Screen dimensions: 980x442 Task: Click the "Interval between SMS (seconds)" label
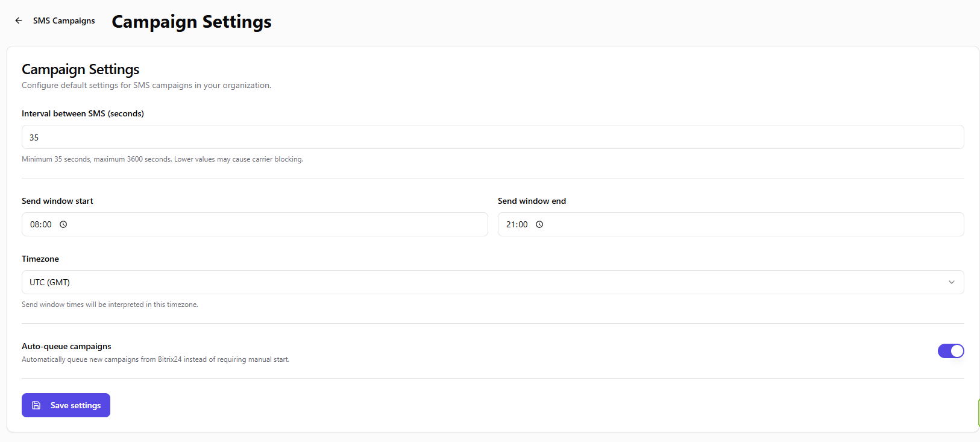point(83,113)
